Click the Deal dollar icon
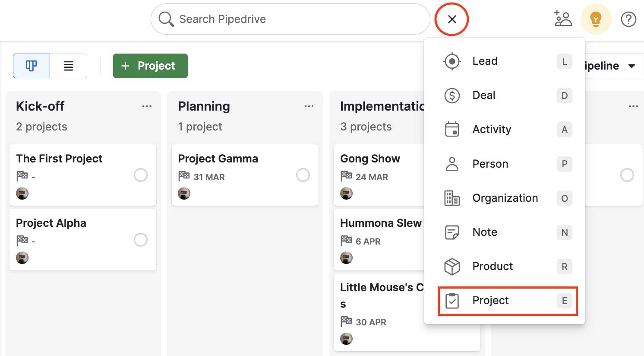 click(451, 95)
